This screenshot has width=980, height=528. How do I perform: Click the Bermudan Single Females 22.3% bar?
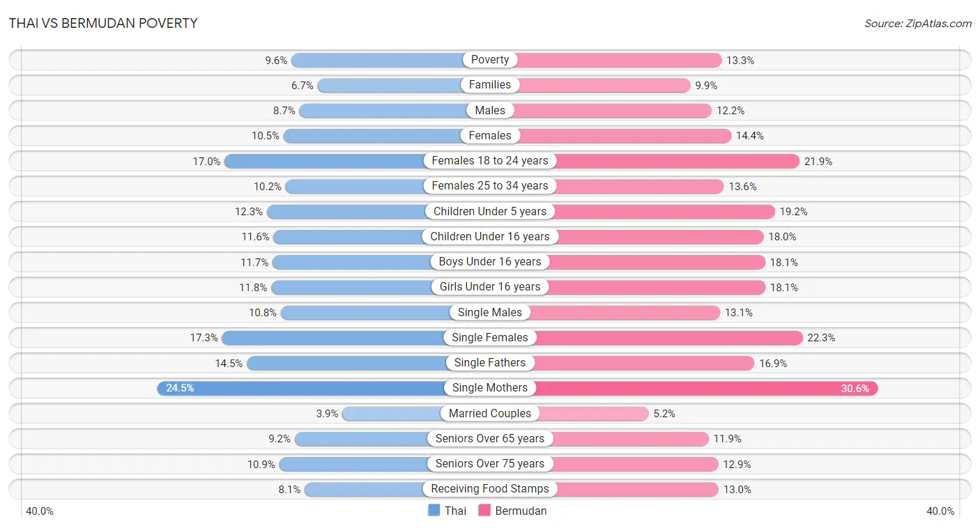(647, 338)
